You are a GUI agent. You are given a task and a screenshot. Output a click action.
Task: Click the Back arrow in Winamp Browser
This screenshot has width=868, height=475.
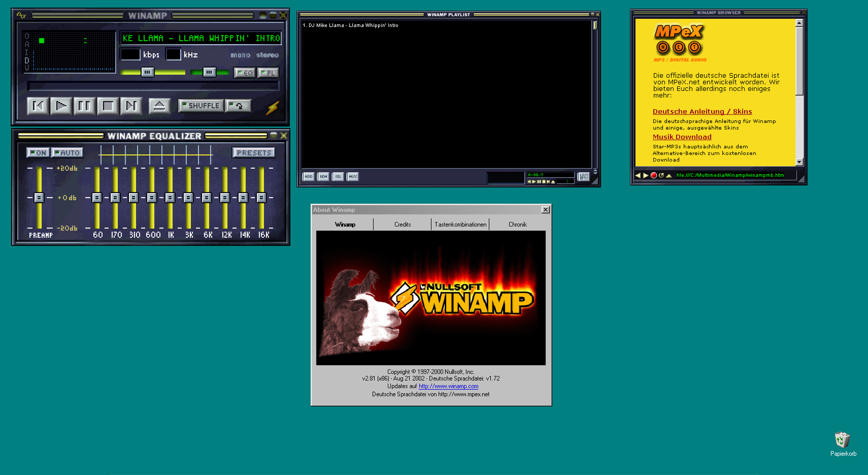638,176
